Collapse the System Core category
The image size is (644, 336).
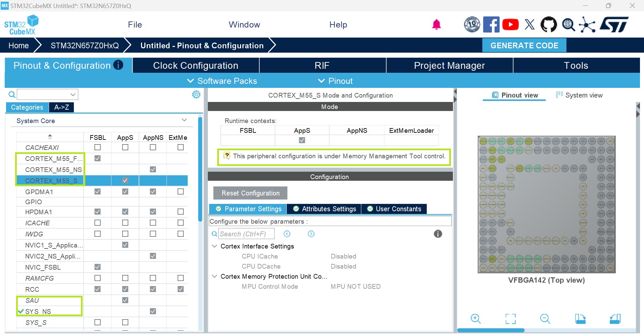pyautogui.click(x=184, y=120)
